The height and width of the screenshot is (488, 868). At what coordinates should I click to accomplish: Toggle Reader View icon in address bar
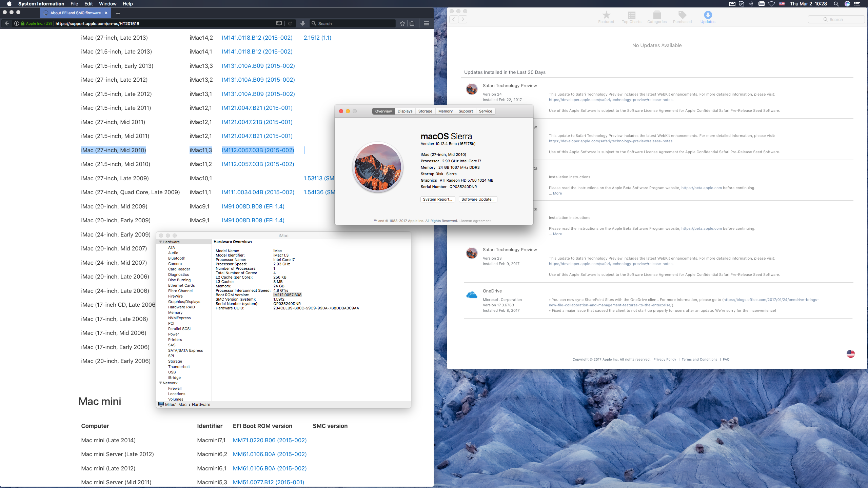tap(279, 23)
